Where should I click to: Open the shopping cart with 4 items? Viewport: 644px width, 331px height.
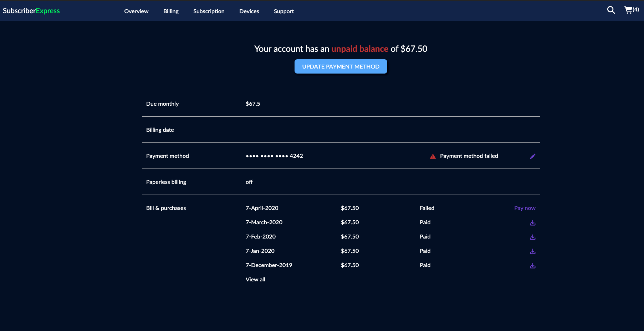click(630, 10)
